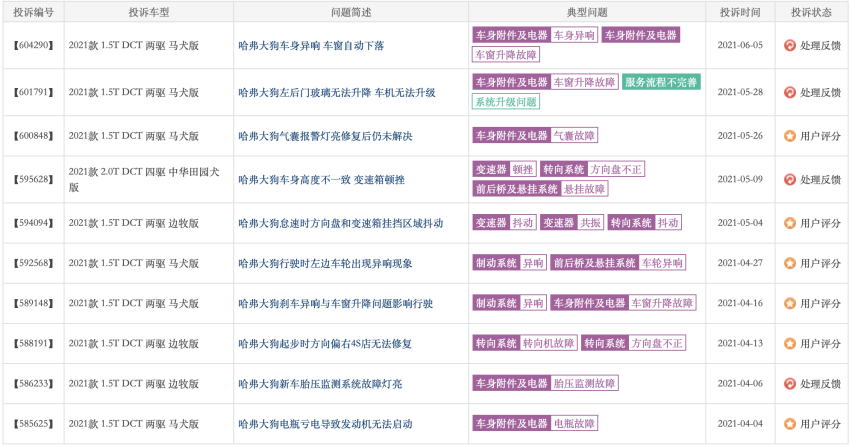
Task: Click the 车窗升降故障 tag in row 604290
Action: pyautogui.click(x=506, y=55)
